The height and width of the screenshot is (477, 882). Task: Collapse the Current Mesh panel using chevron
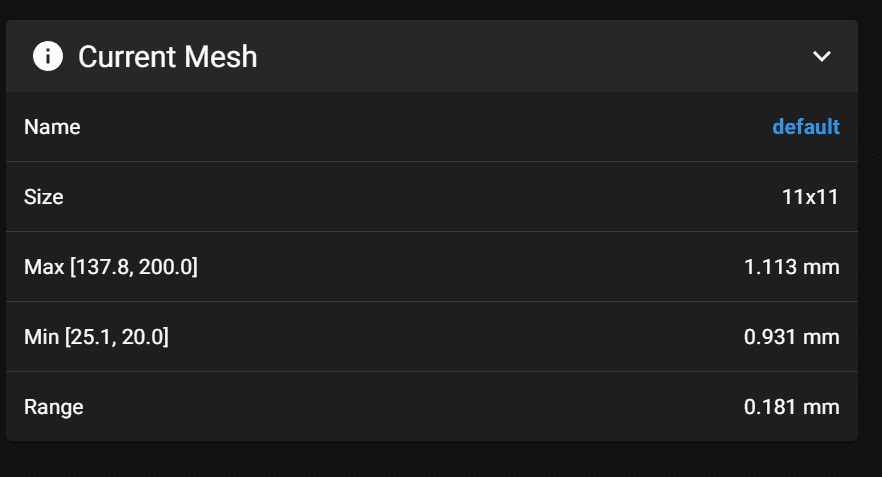pyautogui.click(x=821, y=56)
